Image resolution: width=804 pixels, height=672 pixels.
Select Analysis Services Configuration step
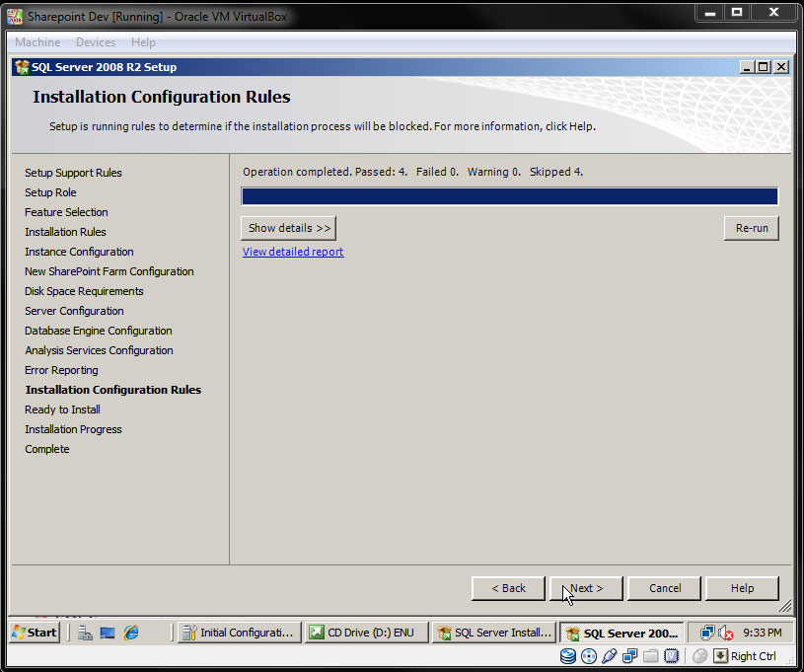99,350
